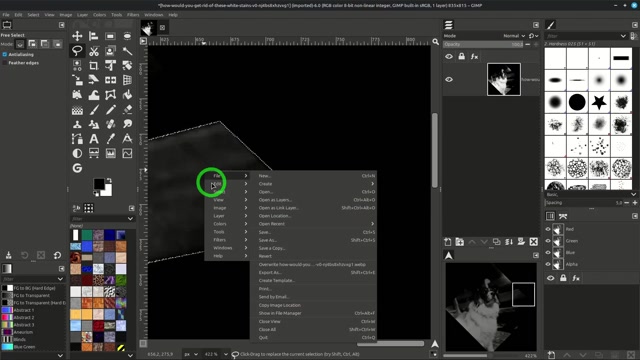Select the Alignment tool
640x360 pixels.
93,36
